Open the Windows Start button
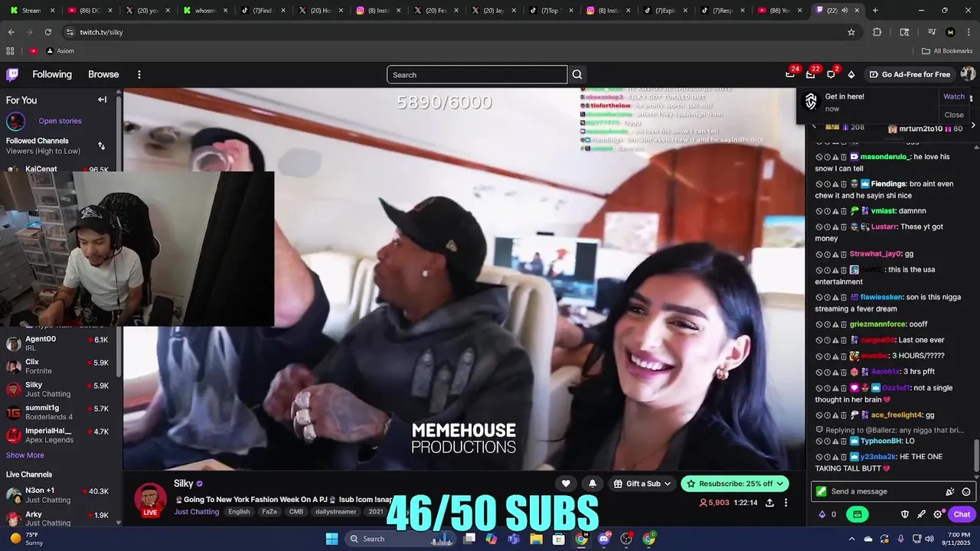The height and width of the screenshot is (551, 980). tap(332, 539)
